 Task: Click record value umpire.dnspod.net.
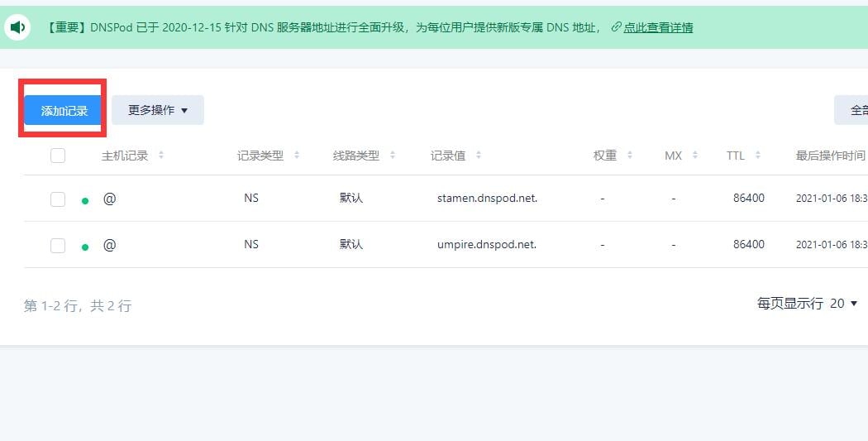(x=487, y=244)
